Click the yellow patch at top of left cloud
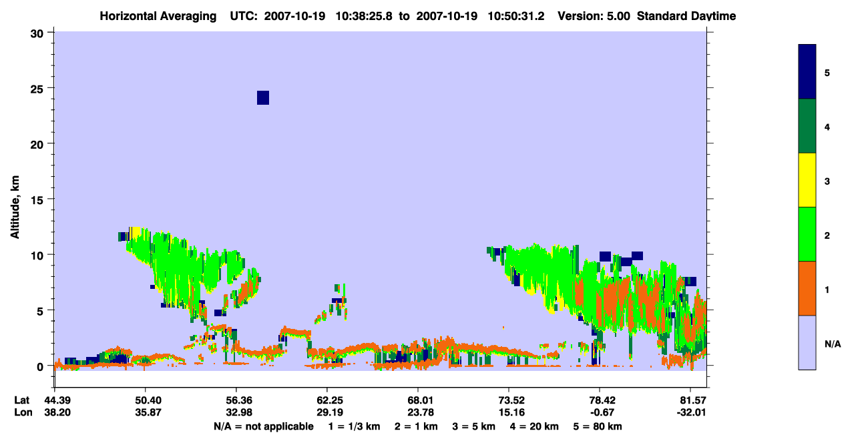 pyautogui.click(x=134, y=233)
